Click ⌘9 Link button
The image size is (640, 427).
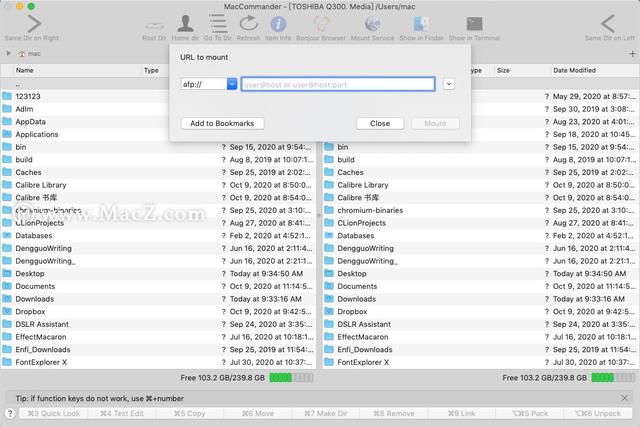pyautogui.click(x=461, y=413)
